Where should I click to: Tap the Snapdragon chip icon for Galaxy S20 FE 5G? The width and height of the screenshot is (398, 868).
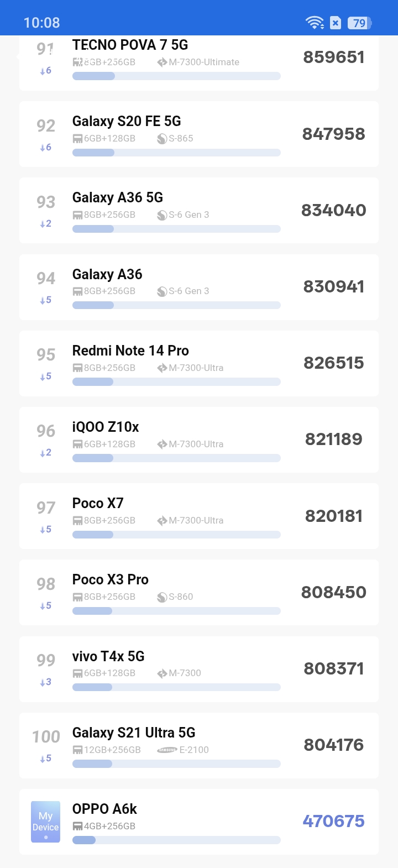click(x=162, y=139)
